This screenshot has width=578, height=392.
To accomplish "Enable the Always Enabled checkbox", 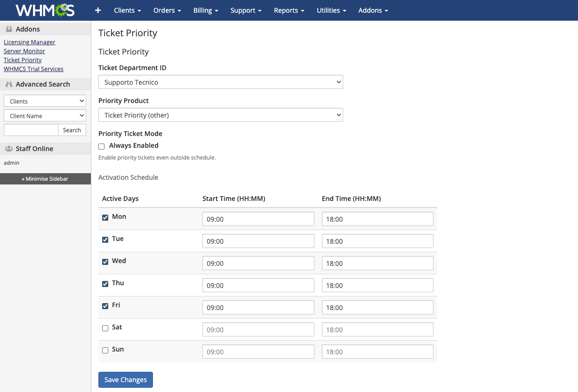I will pyautogui.click(x=102, y=146).
